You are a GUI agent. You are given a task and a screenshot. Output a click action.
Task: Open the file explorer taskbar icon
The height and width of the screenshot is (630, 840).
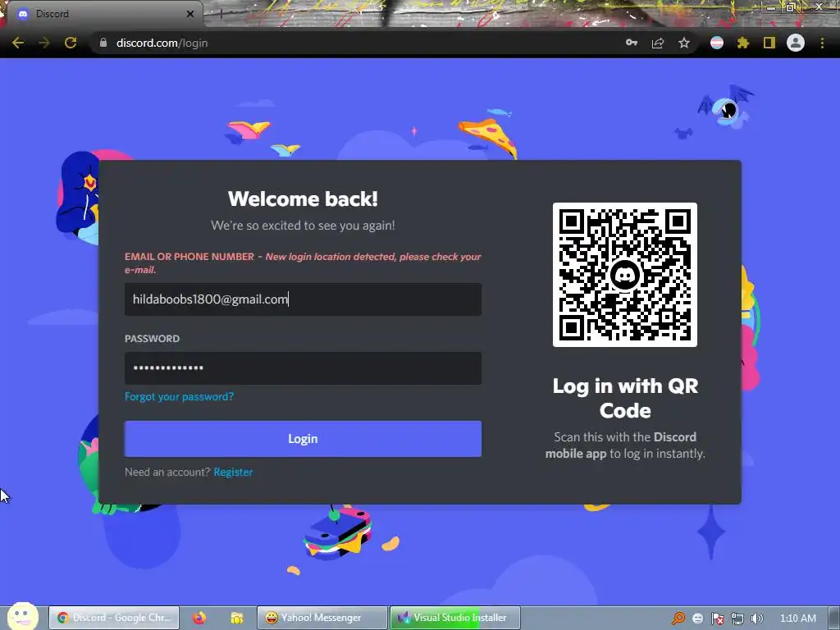tap(237, 618)
